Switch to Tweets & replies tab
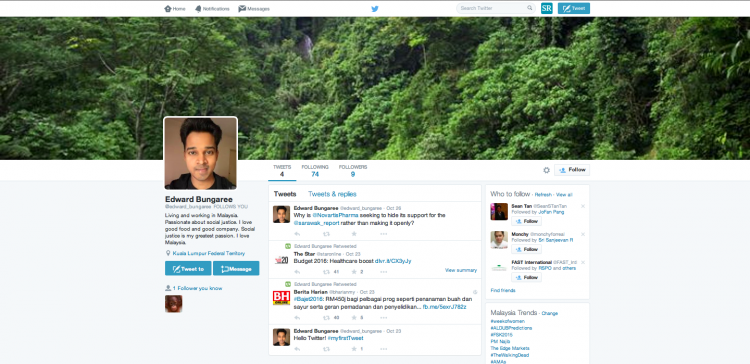This screenshot has width=750, height=364. click(x=332, y=194)
